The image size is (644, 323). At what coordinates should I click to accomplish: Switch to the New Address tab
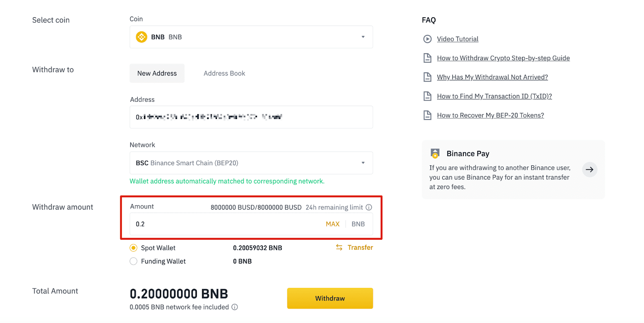point(157,73)
